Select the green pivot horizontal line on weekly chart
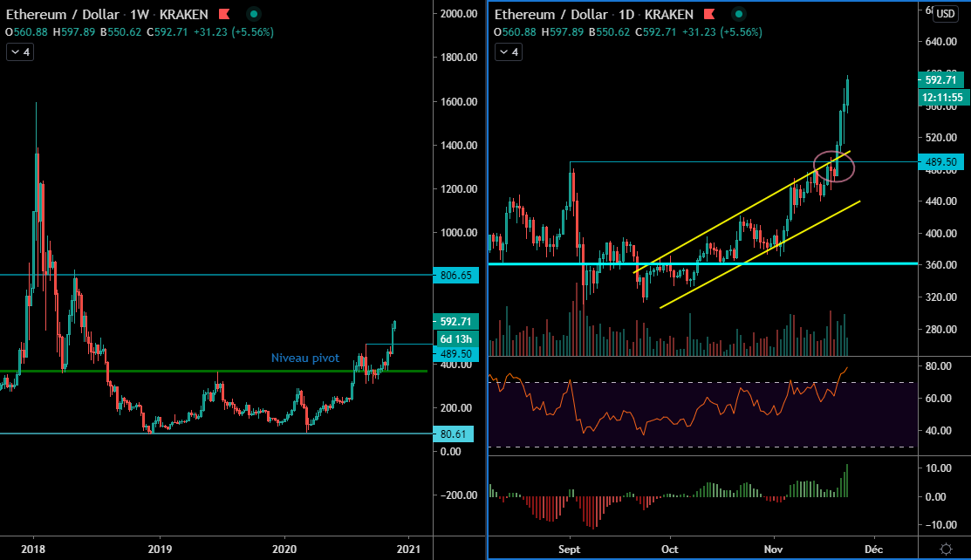 click(174, 371)
